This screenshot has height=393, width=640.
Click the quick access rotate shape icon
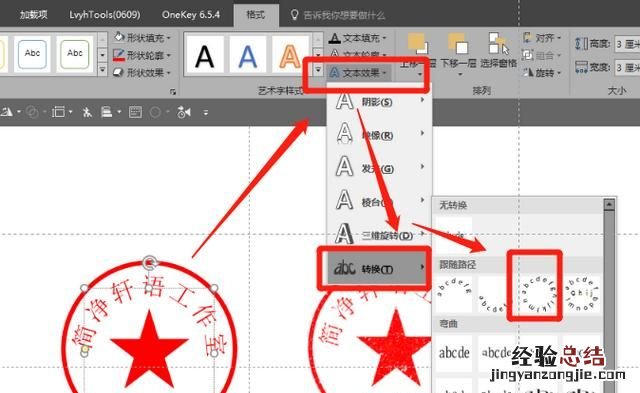coord(7,111)
